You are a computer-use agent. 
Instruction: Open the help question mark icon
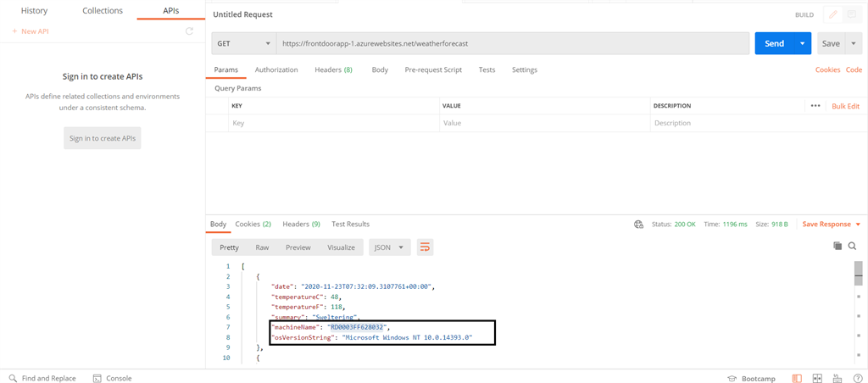pyautogui.click(x=857, y=379)
